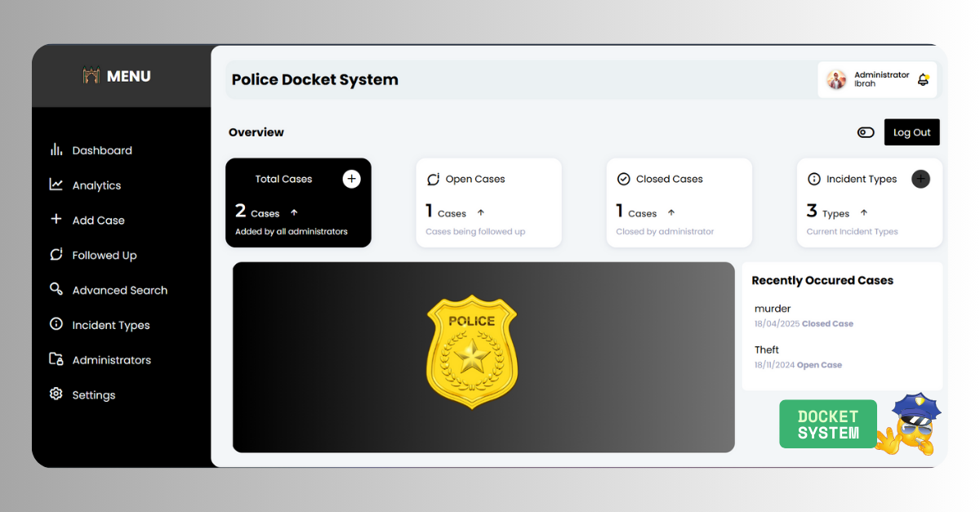980x512 pixels.
Task: Open Advanced Search via magnifier icon
Action: point(56,289)
